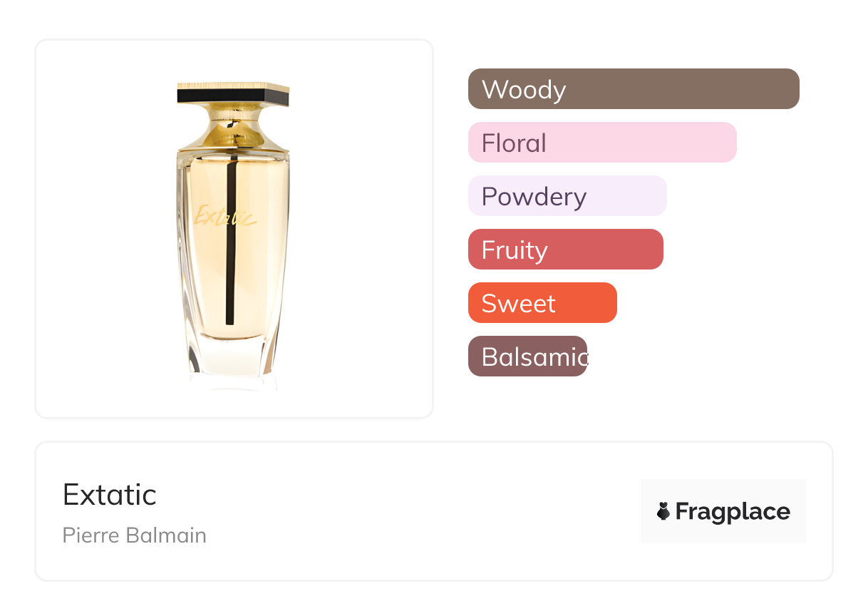The image size is (868, 616).
Task: Open the Pierre Balmain brand link
Action: click(135, 535)
